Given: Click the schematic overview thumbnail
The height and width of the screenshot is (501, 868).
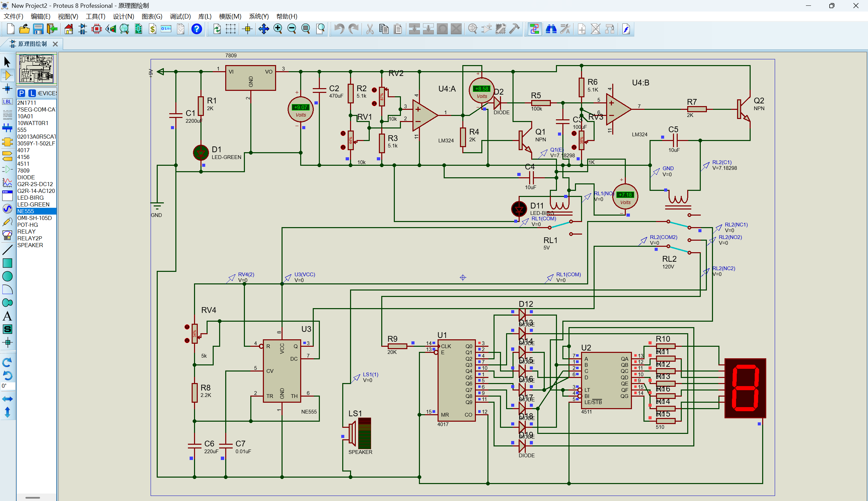Looking at the screenshot, I should [x=36, y=69].
